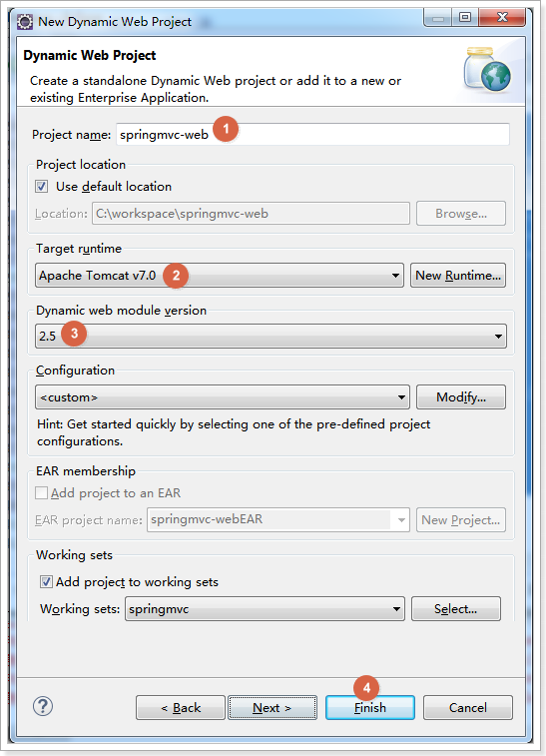546x756 pixels.
Task: Click the help question mark icon
Action: point(43,707)
